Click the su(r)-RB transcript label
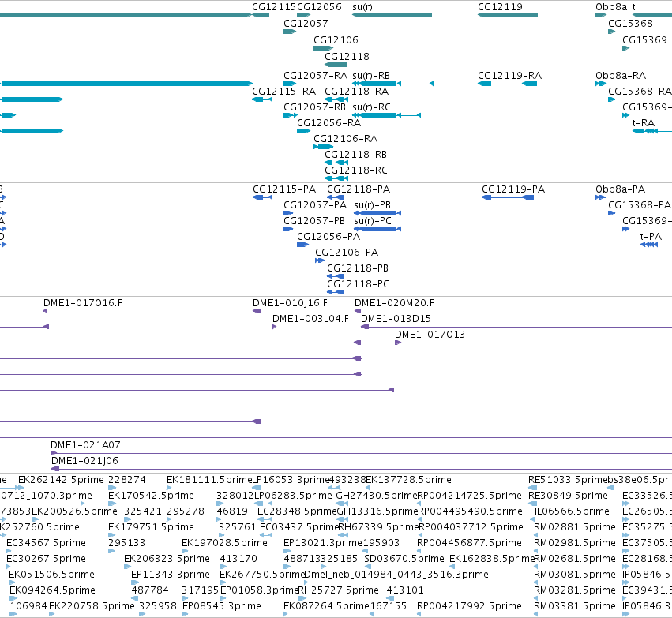The image size is (672, 618). point(371,76)
